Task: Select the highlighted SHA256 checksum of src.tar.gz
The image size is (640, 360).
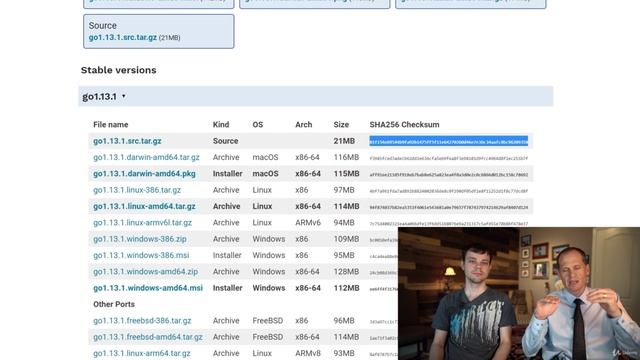Action: pos(449,141)
